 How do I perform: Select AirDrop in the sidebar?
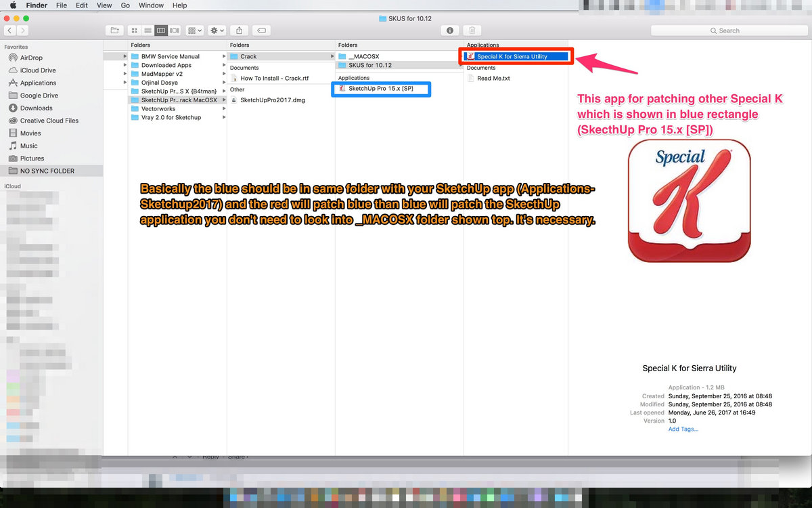pyautogui.click(x=31, y=58)
